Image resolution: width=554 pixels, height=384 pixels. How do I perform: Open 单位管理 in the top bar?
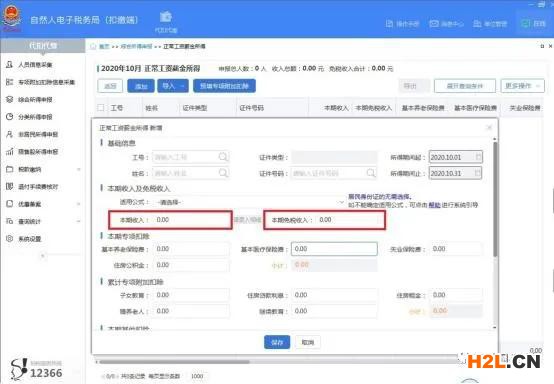pyautogui.click(x=490, y=24)
